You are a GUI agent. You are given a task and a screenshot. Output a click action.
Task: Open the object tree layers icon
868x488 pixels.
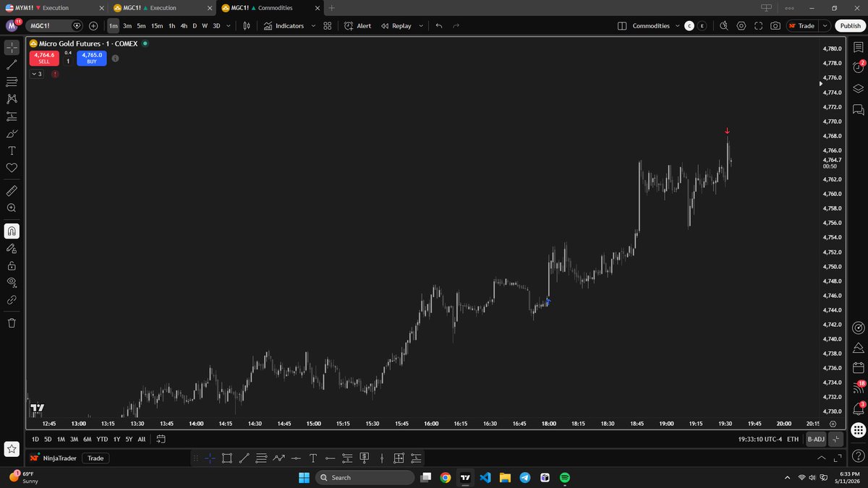(858, 88)
